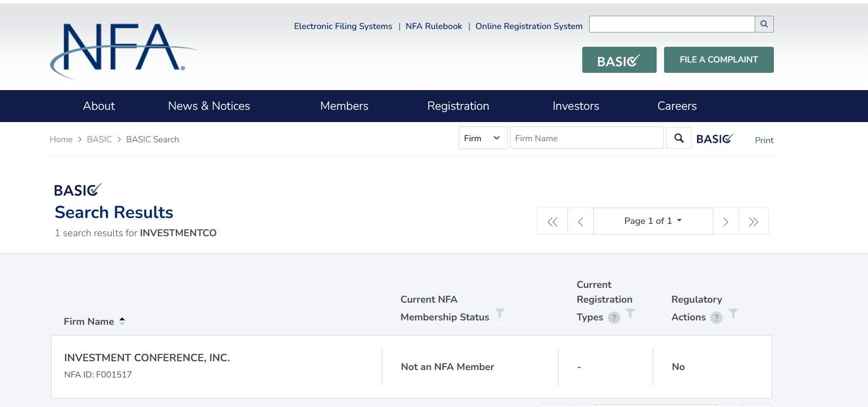Click the Print link
868x407 pixels.
pyautogui.click(x=764, y=140)
